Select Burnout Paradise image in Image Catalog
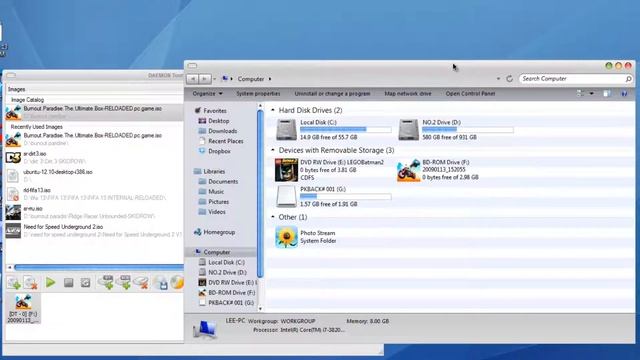 (x=94, y=112)
